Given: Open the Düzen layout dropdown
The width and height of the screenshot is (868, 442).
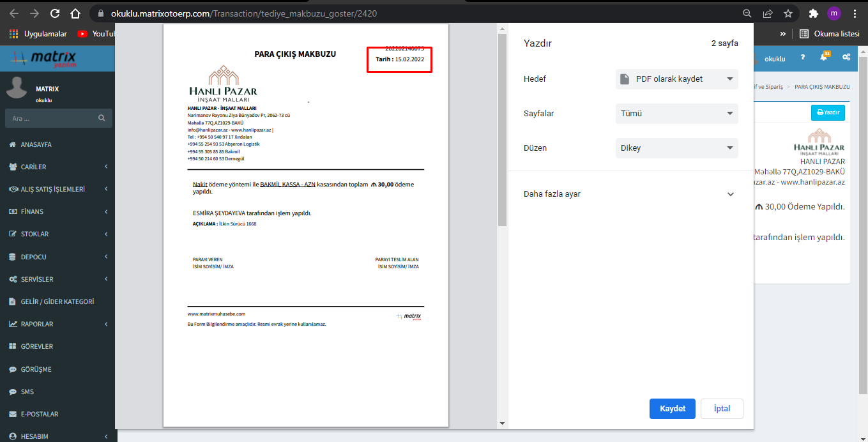Looking at the screenshot, I should (676, 148).
